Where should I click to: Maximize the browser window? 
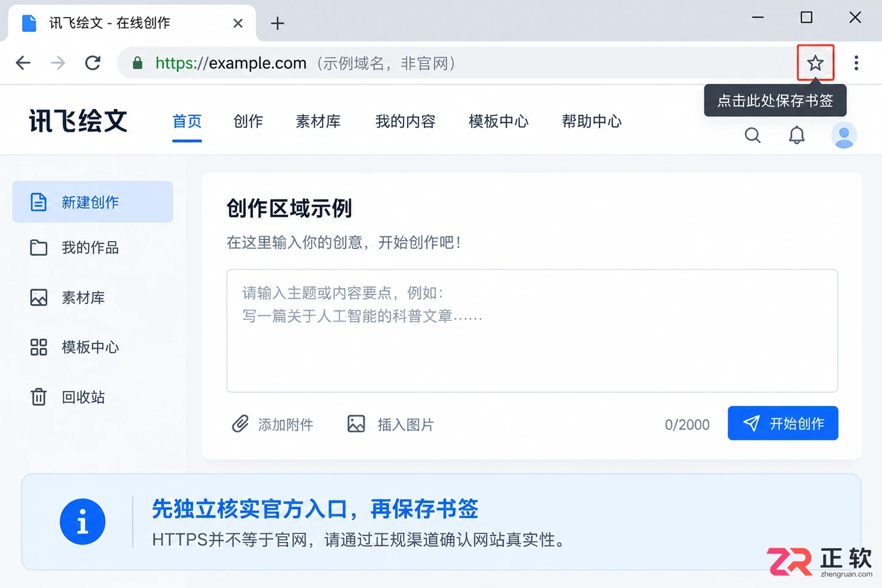tap(807, 17)
